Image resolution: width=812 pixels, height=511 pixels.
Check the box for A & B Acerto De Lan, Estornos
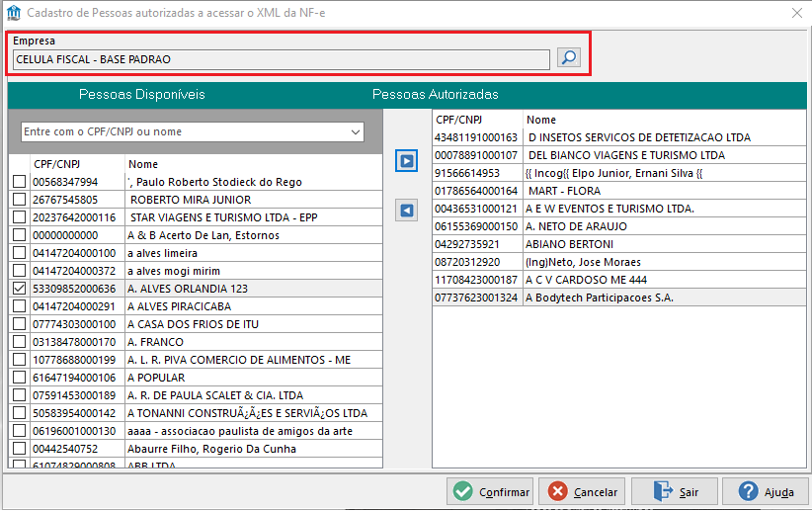point(19,235)
